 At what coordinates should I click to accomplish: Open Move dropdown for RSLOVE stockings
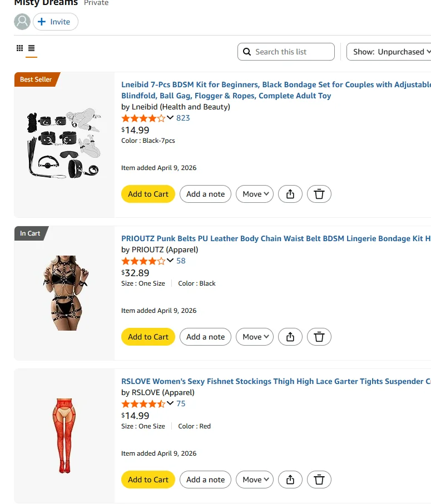[x=255, y=480]
